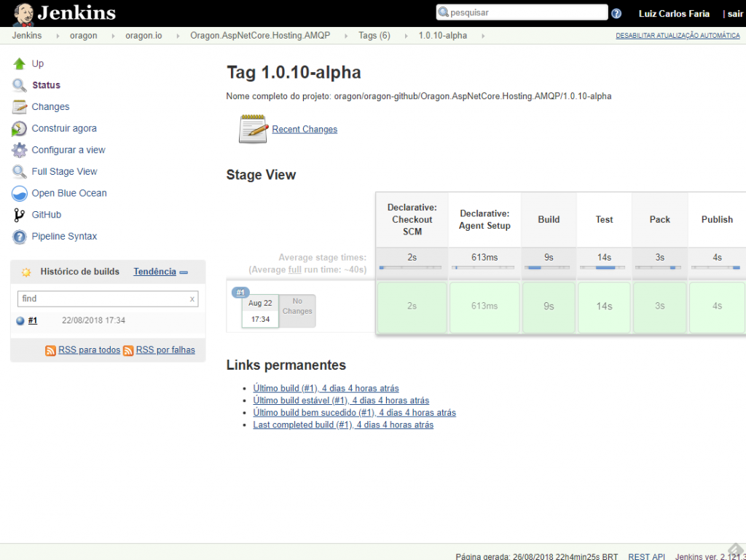Click the RSS para todos feed icon
The width and height of the screenshot is (746, 560).
(51, 350)
